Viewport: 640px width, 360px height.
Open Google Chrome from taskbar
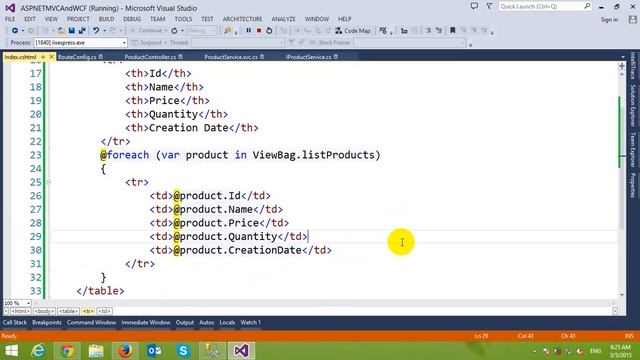(x=67, y=351)
